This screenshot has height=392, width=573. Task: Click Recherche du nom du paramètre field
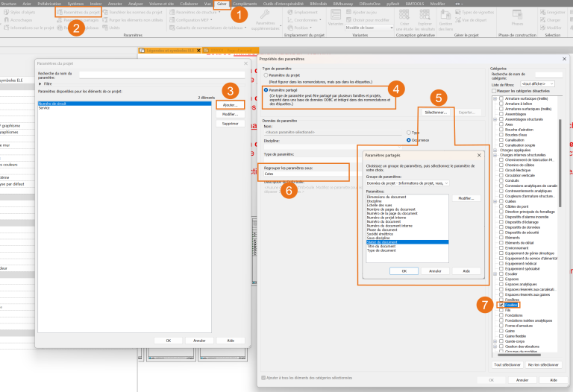click(x=162, y=75)
